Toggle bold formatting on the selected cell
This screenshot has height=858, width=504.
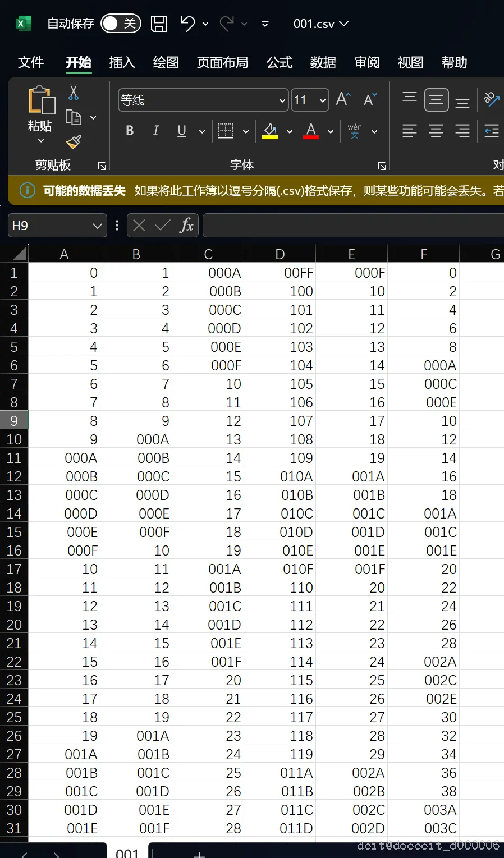[129, 131]
